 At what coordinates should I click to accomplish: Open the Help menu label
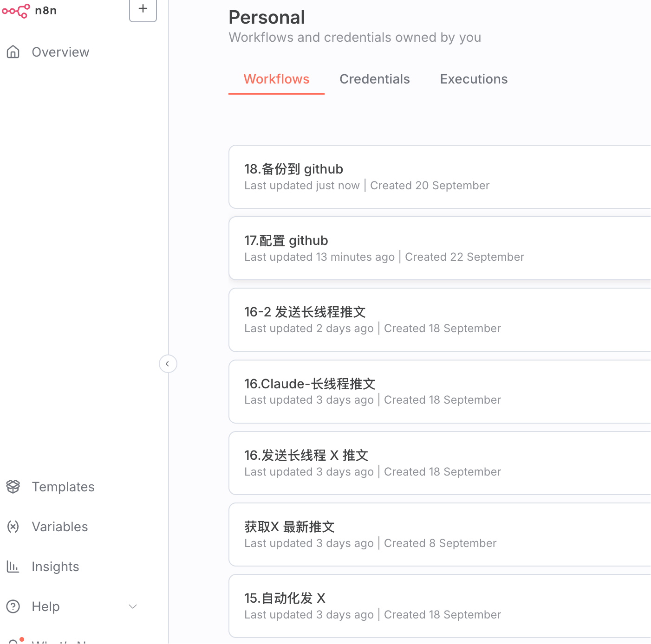pyautogui.click(x=46, y=606)
